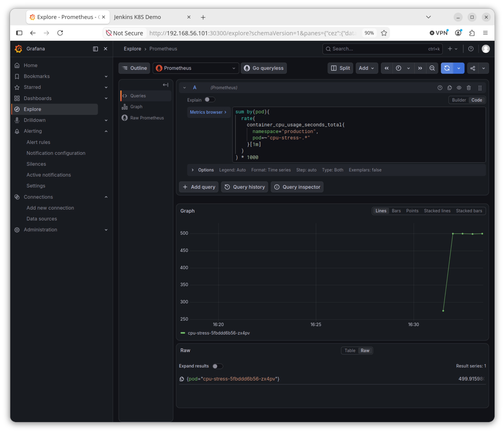Grab the query A drag handle icon
Screen dimensions: 504x433
tap(480, 88)
